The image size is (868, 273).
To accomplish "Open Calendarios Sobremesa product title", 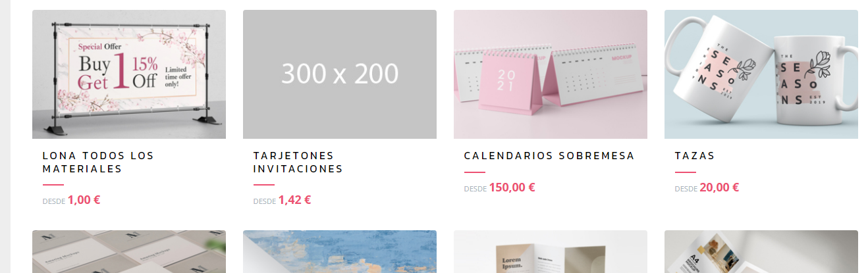I will [549, 156].
